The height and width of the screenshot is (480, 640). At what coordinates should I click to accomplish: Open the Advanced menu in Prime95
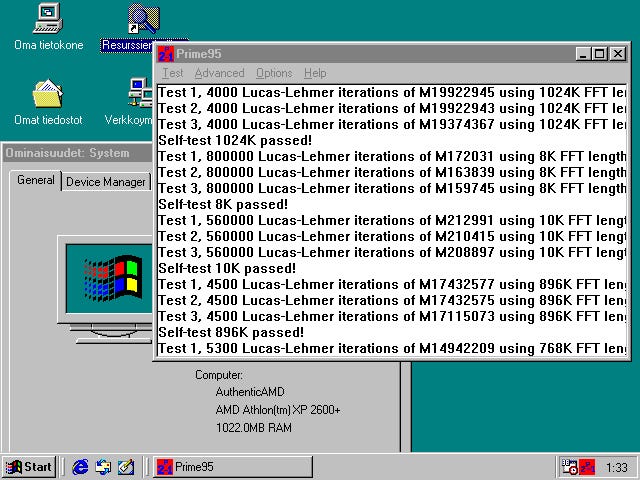coord(219,73)
